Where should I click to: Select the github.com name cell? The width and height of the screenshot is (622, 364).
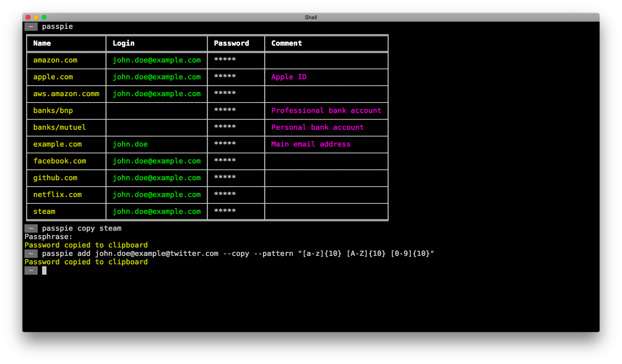[55, 178]
